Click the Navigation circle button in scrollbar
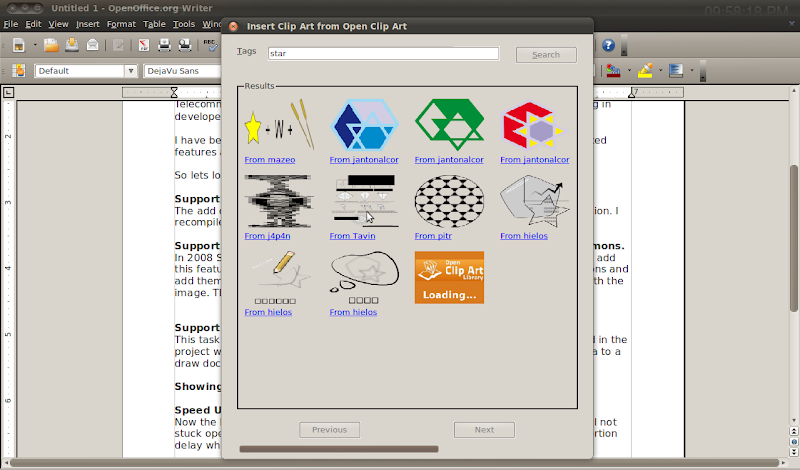 click(794, 442)
